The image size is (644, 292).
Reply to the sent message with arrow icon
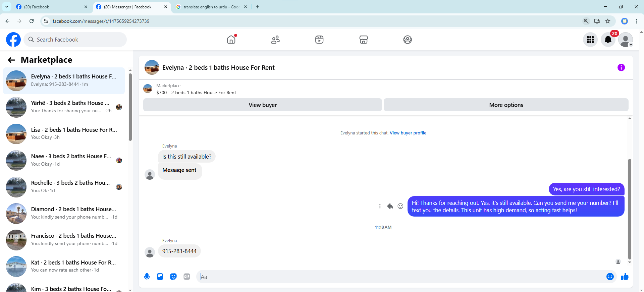click(x=390, y=206)
